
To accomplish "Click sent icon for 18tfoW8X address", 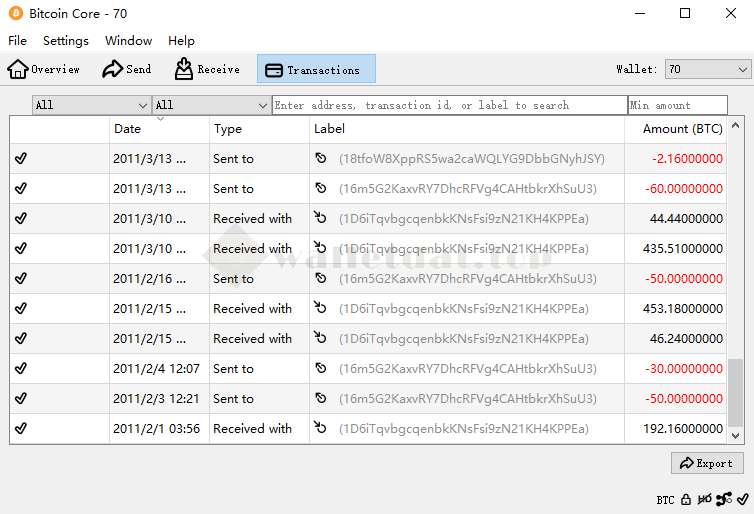I will [x=321, y=159].
